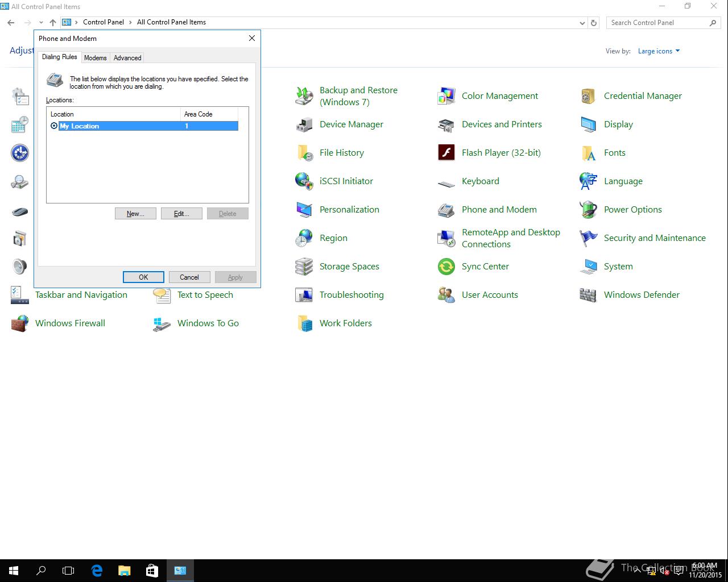The image size is (728, 582).
Task: Click the Area Code column header
Action: [x=209, y=114]
